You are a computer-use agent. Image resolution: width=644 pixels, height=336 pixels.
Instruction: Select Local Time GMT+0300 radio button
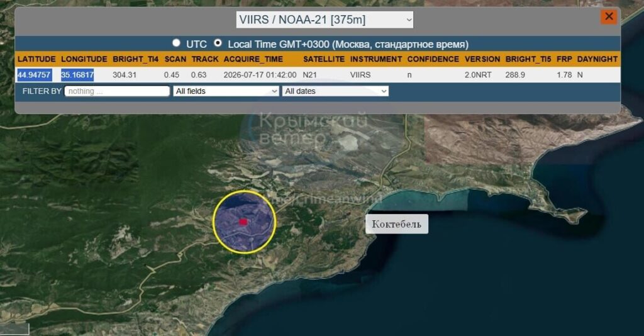(x=218, y=43)
